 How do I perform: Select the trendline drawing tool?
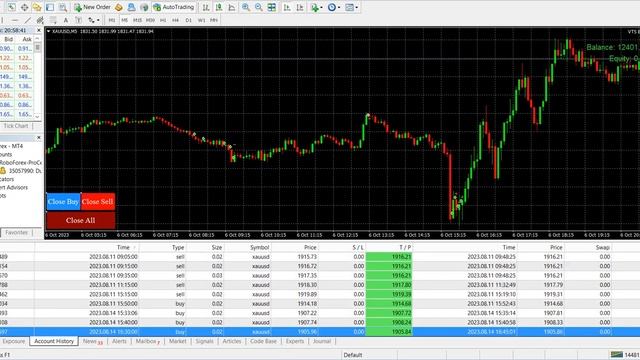[x=27, y=20]
